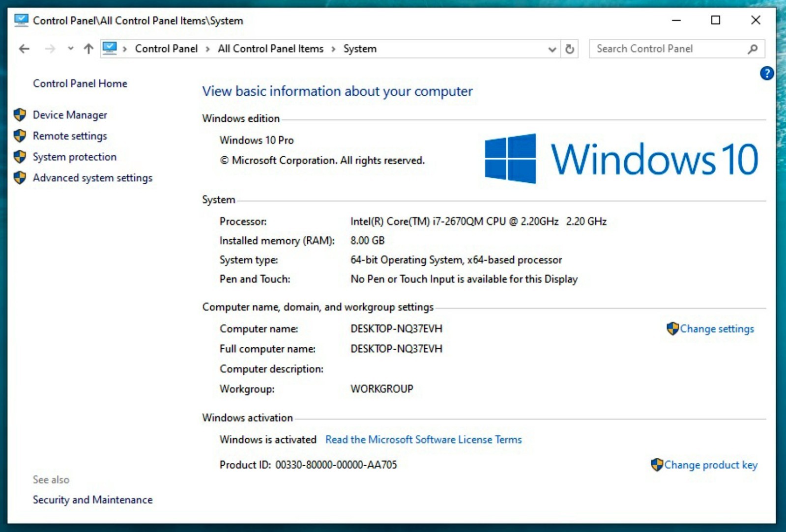
Task: Click the Full computer name value
Action: click(396, 349)
